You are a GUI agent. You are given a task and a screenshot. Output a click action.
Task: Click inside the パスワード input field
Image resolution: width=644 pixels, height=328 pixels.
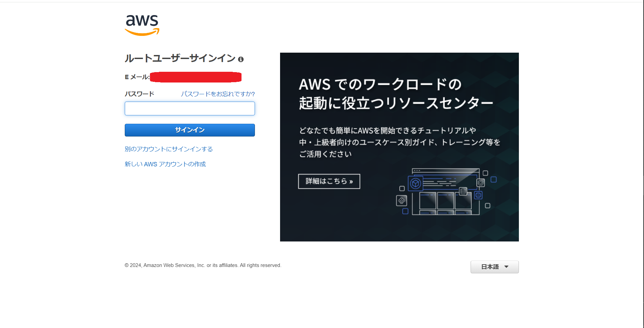190,108
